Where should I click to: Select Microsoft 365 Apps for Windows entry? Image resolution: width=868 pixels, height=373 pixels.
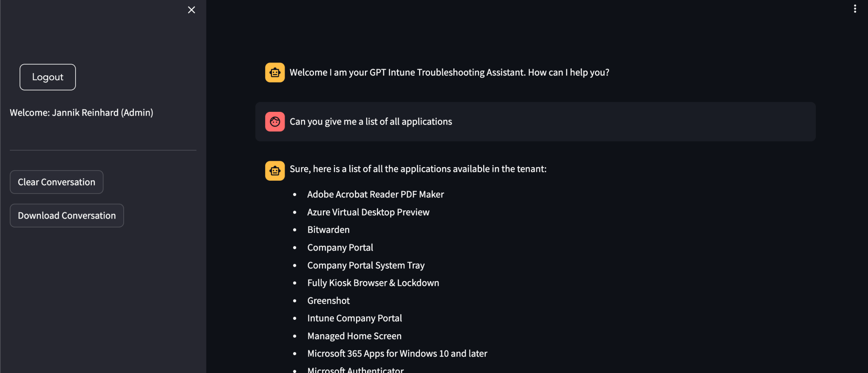tap(397, 353)
